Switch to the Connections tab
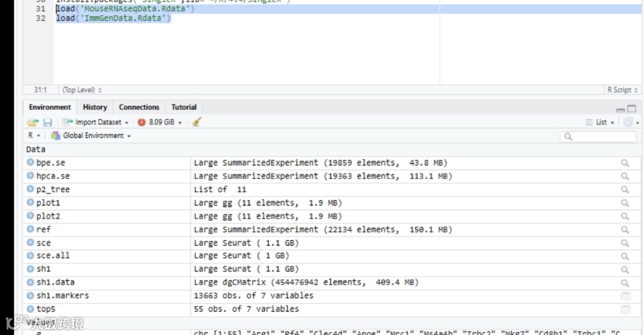Image resolution: width=644 pixels, height=335 pixels. [x=139, y=107]
